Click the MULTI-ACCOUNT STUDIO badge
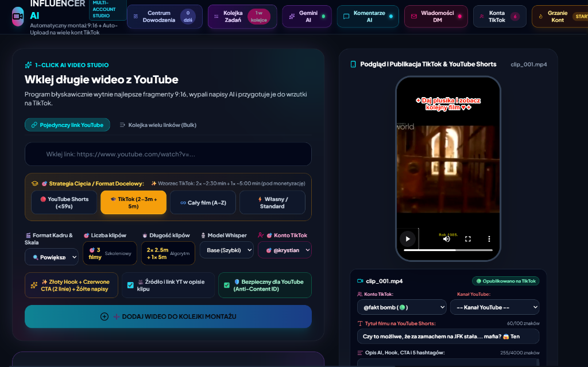 (107, 9)
